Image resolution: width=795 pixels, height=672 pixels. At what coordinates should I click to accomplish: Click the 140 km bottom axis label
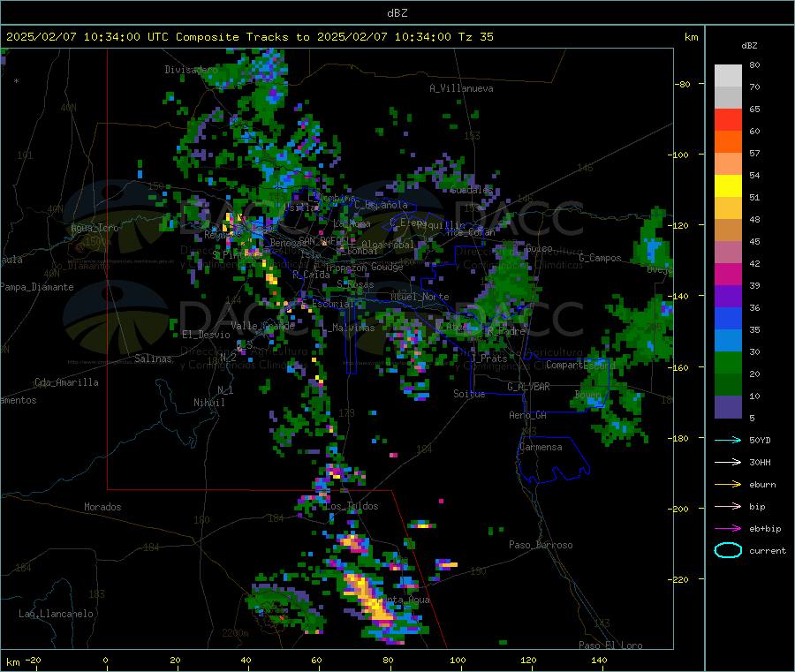(599, 660)
